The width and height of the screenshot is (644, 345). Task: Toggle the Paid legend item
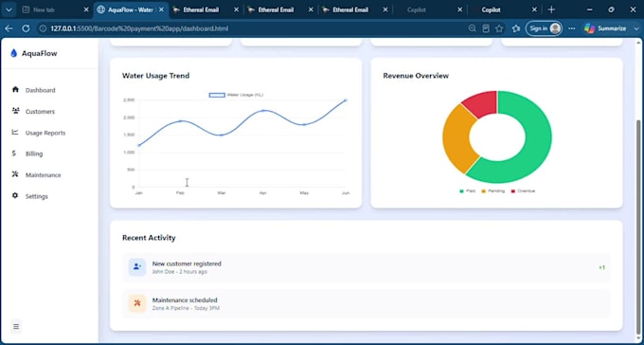pos(468,191)
